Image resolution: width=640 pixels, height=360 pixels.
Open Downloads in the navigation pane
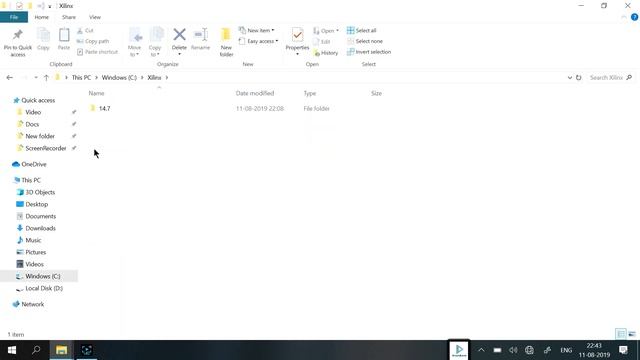point(40,228)
